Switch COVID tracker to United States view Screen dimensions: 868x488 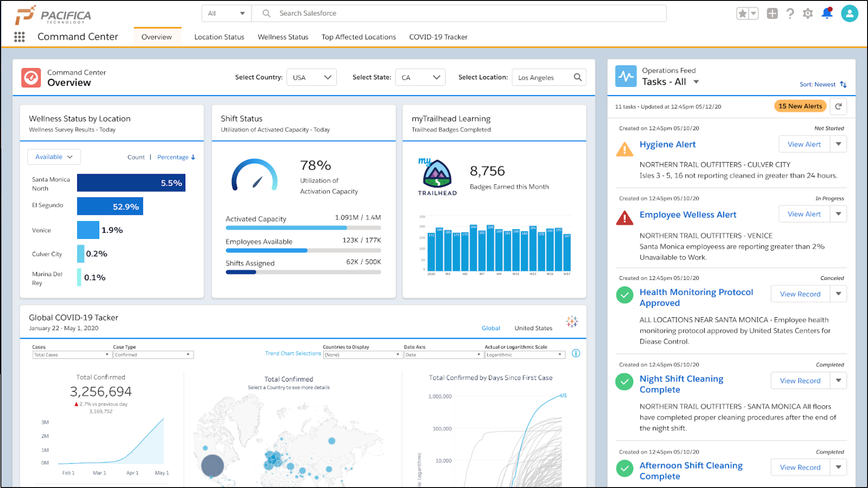[x=533, y=328]
